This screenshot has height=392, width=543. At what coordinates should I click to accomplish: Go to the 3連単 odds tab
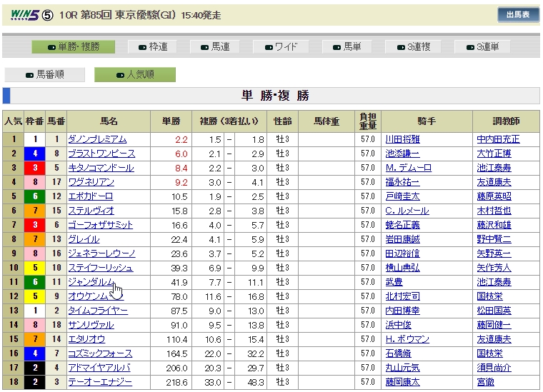(x=478, y=47)
